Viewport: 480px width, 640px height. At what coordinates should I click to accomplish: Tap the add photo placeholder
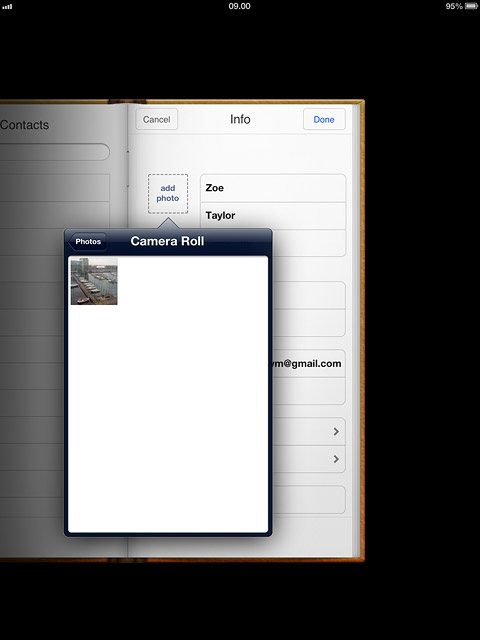click(x=168, y=193)
